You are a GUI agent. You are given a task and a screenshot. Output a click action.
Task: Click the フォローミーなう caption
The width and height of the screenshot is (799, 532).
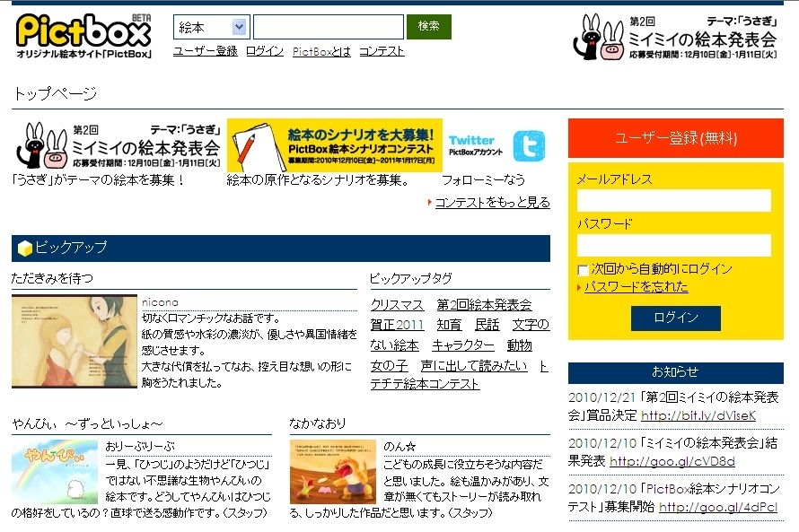point(483,179)
